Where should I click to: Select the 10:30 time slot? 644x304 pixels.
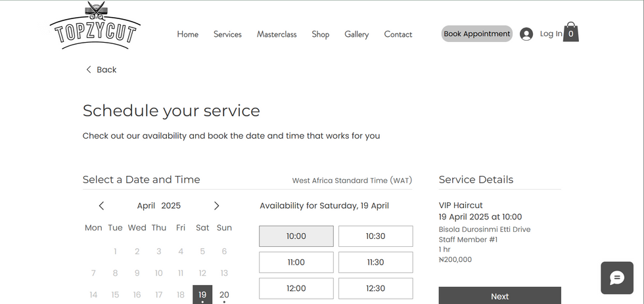click(375, 236)
